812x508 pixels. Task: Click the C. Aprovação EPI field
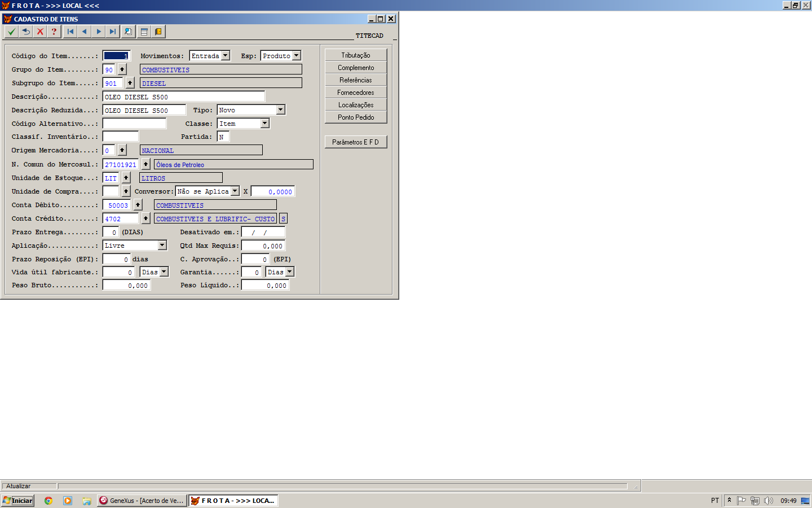pyautogui.click(x=255, y=259)
